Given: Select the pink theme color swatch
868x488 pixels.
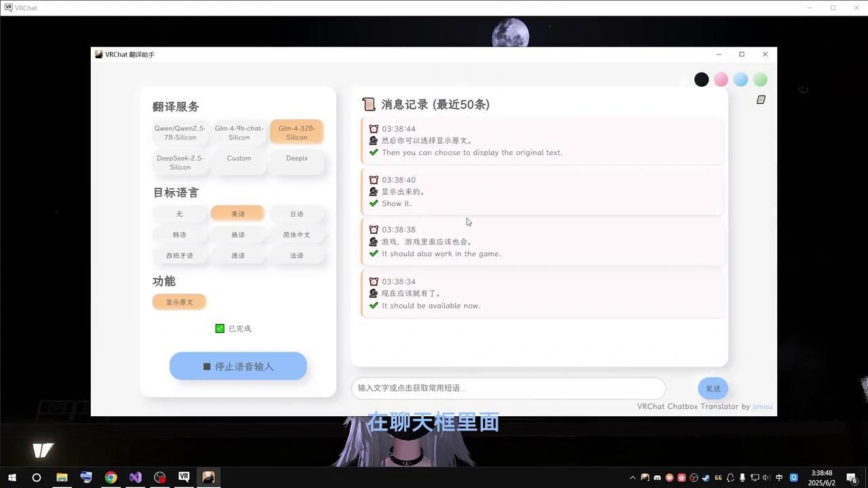Looking at the screenshot, I should (x=721, y=79).
